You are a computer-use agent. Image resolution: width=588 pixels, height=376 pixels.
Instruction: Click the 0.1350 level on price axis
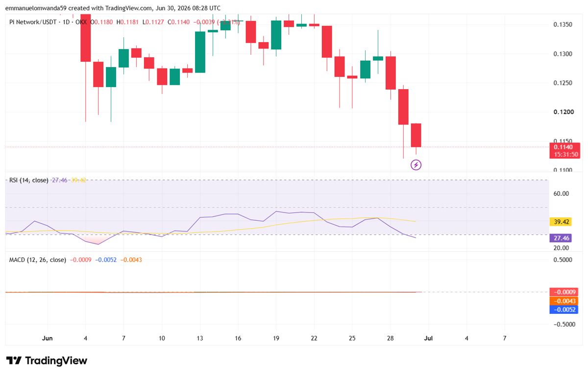click(563, 24)
